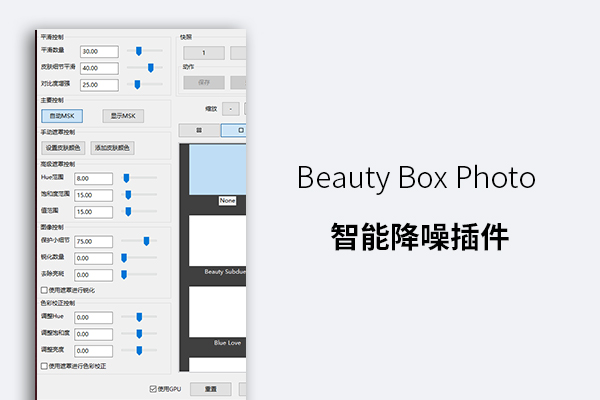Screen dimensions: 600x400
Task: Click the 平滑数量 slider
Action: pyautogui.click(x=145, y=51)
